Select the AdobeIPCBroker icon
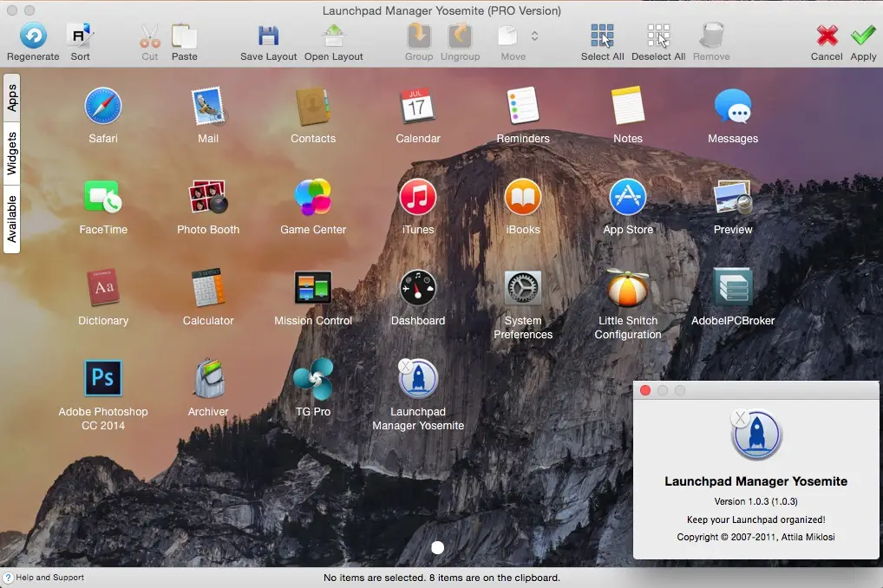883x588 pixels. point(733,287)
